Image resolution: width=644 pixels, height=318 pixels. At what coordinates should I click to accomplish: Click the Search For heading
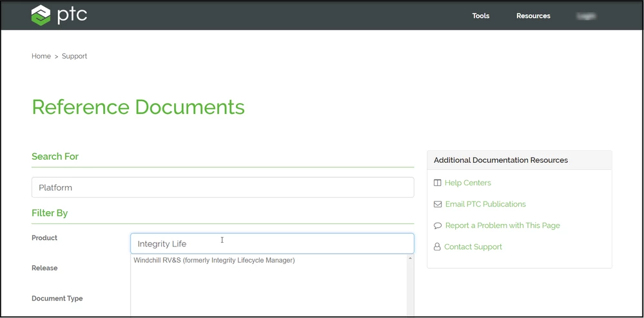55,156
